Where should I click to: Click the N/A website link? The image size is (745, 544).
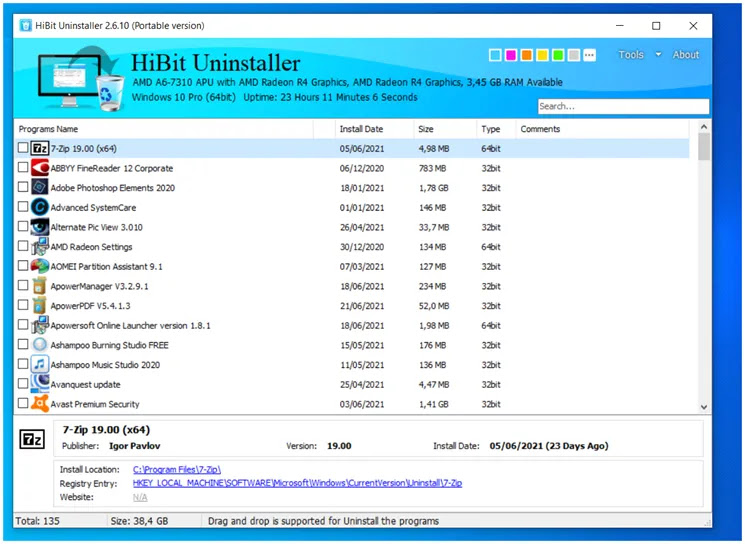140,497
